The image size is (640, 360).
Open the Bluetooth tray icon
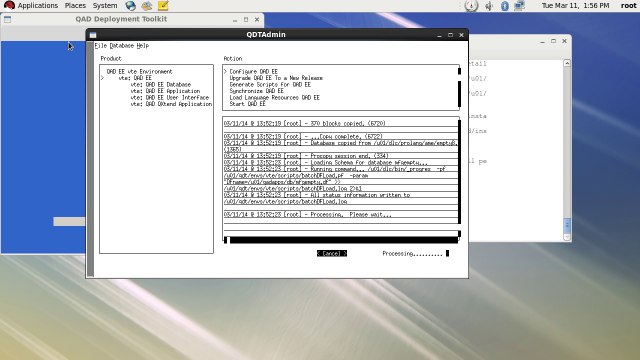(505, 6)
